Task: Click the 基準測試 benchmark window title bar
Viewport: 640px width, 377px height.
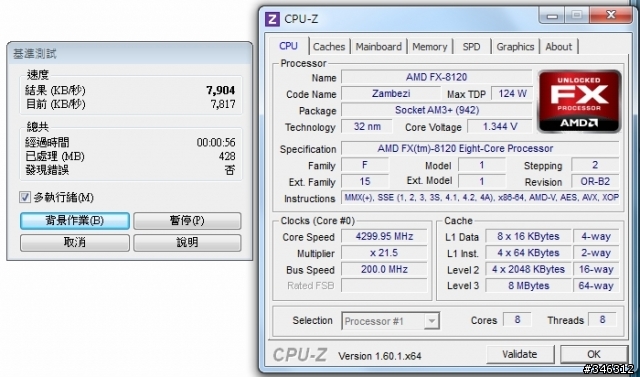Action: [x=129, y=53]
